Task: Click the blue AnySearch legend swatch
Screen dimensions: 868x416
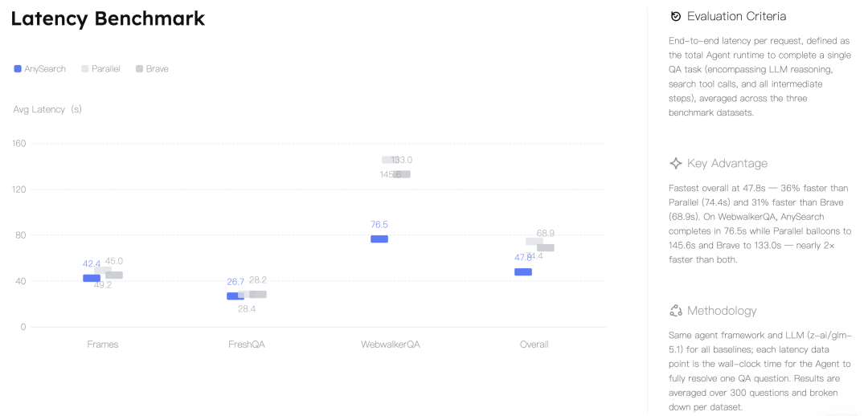Action: pyautogui.click(x=18, y=68)
